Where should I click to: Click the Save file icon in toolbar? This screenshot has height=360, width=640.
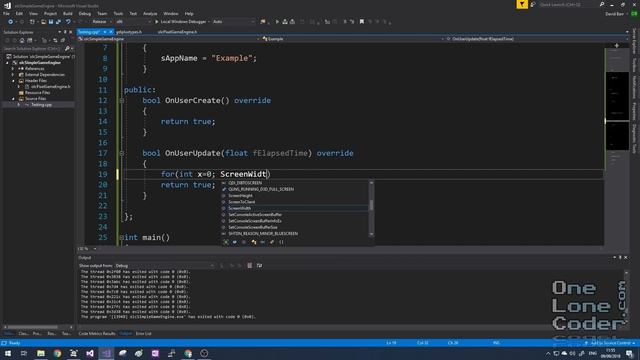[51, 22]
